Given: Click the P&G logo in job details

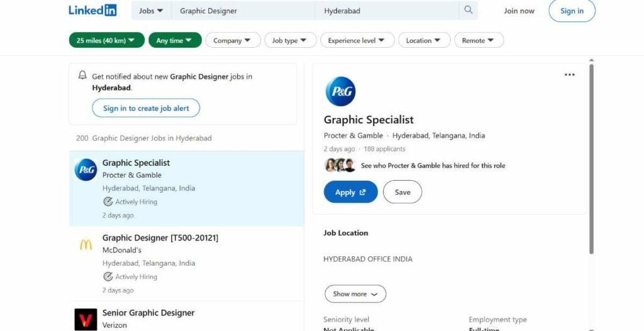Looking at the screenshot, I should (340, 91).
